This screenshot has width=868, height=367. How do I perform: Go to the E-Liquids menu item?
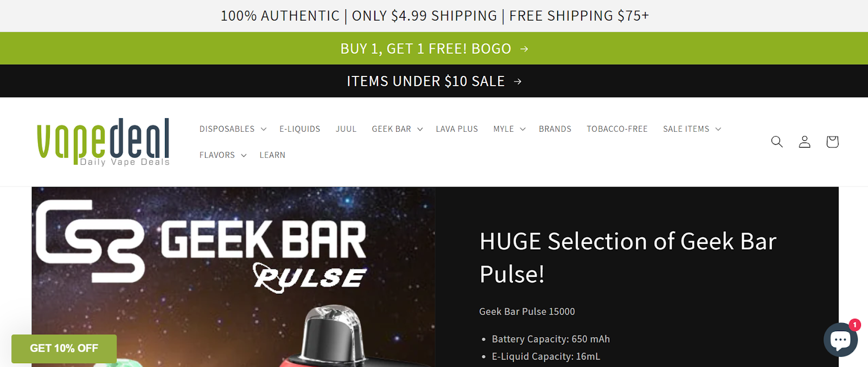coord(300,129)
